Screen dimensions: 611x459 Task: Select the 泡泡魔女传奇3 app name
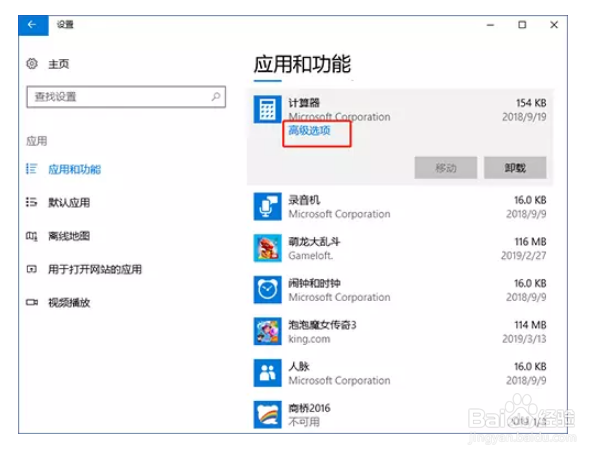pos(322,325)
